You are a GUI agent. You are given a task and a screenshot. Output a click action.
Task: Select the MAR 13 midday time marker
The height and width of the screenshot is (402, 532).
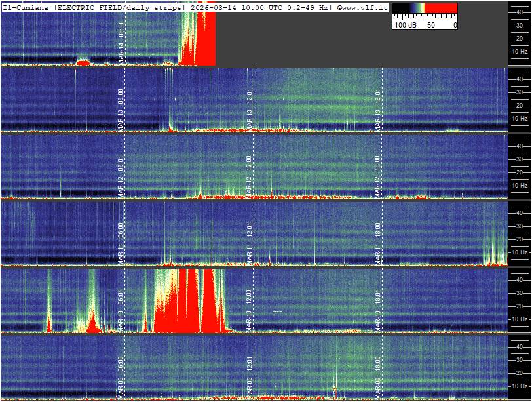249,105
